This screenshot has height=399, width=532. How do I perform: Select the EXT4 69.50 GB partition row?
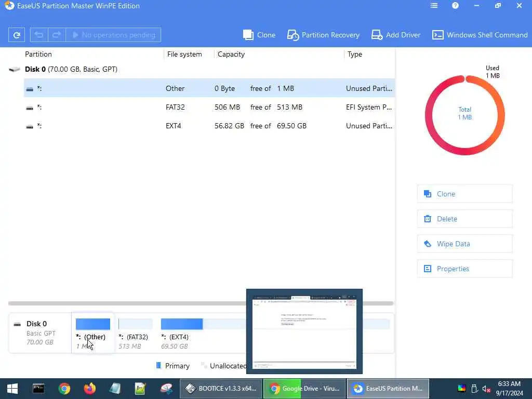(x=209, y=126)
